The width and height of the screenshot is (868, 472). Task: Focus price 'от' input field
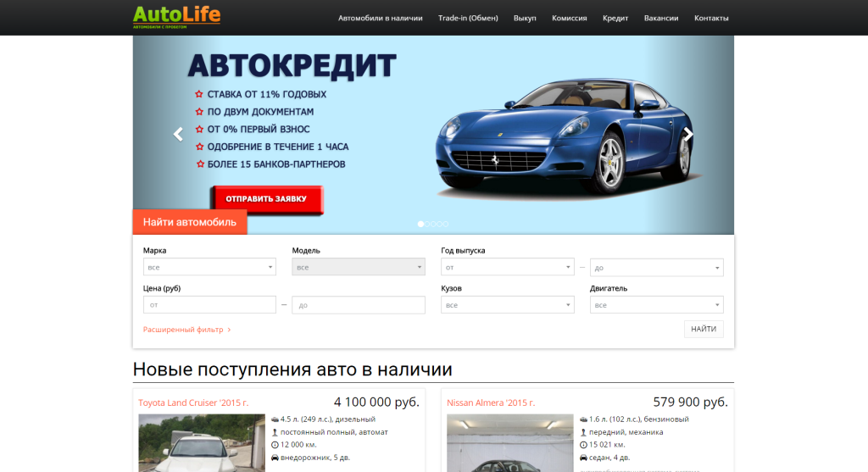pyautogui.click(x=209, y=305)
